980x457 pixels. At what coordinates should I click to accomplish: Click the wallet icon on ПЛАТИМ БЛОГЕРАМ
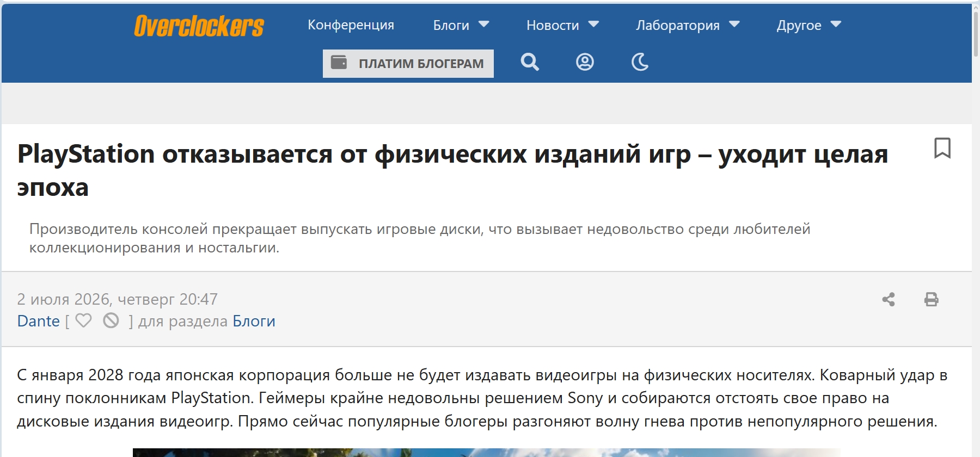tap(339, 63)
